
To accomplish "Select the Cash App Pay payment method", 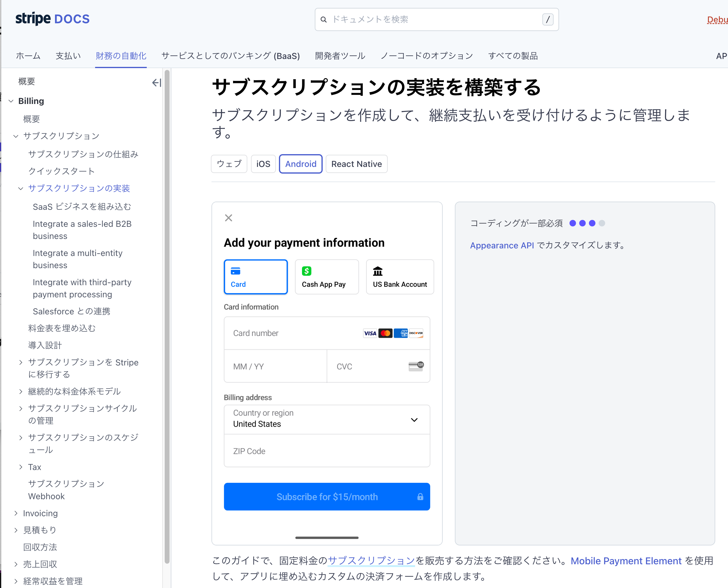I will [326, 276].
